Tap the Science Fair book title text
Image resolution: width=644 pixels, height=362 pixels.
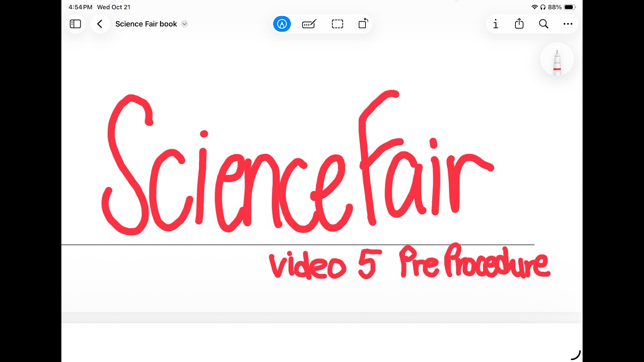tap(146, 24)
